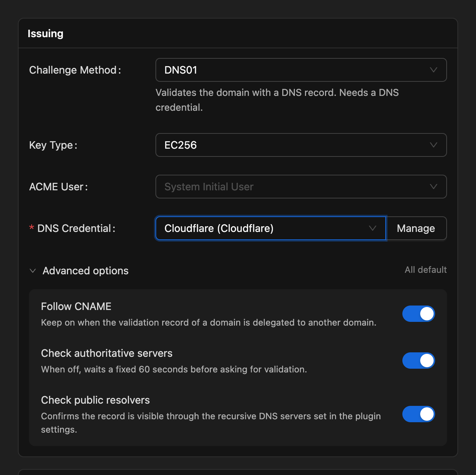The width and height of the screenshot is (476, 475).
Task: Click the 'Key Type:' field label
Action: coord(53,145)
